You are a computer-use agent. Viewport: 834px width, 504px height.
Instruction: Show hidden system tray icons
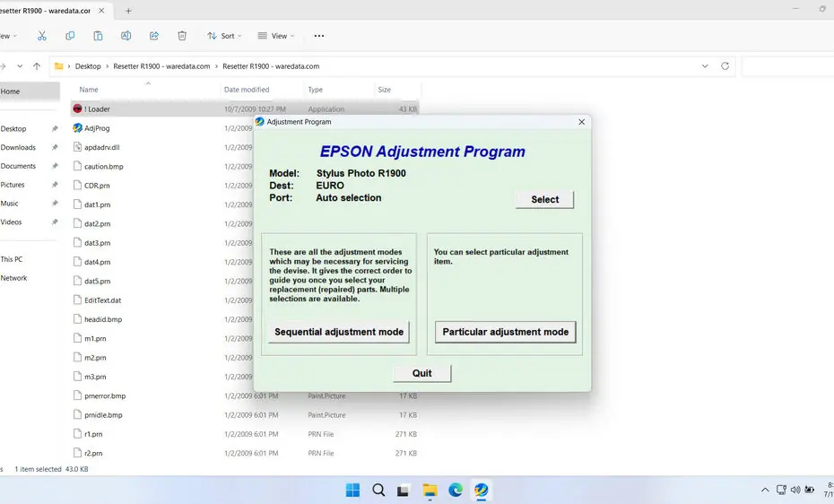coord(765,490)
